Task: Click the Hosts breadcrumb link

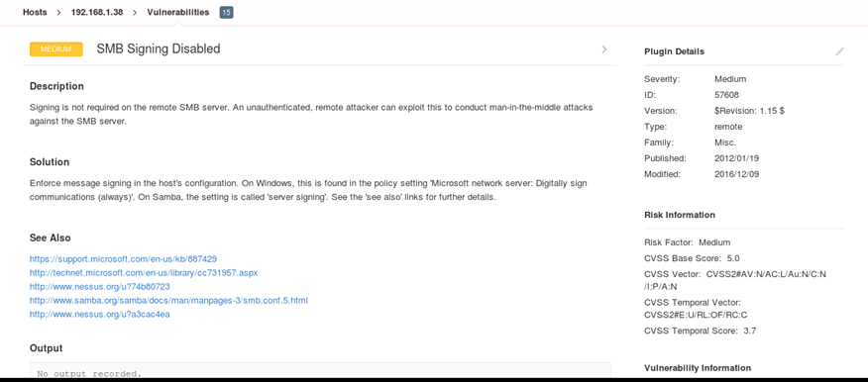Action: [x=35, y=12]
